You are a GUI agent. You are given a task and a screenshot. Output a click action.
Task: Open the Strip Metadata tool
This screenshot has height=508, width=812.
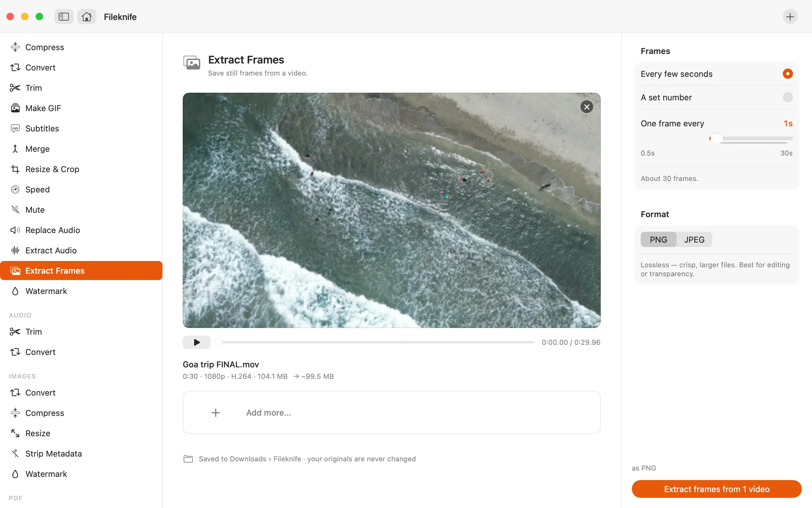click(x=81, y=454)
